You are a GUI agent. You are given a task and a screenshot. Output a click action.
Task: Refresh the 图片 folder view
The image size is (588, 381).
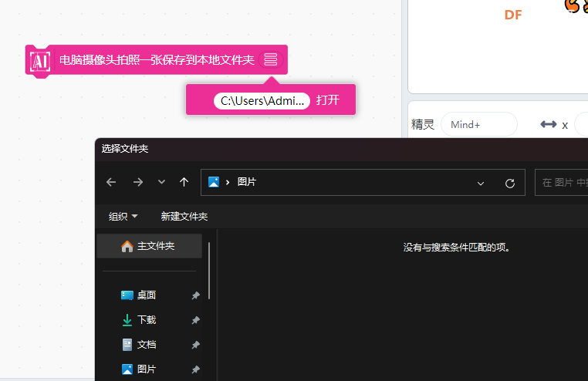click(509, 184)
